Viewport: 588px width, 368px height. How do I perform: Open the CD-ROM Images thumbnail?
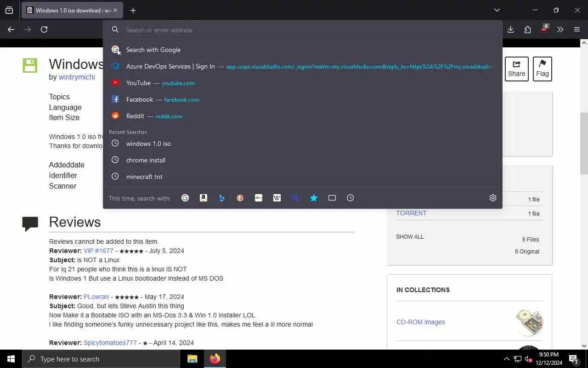(x=529, y=322)
